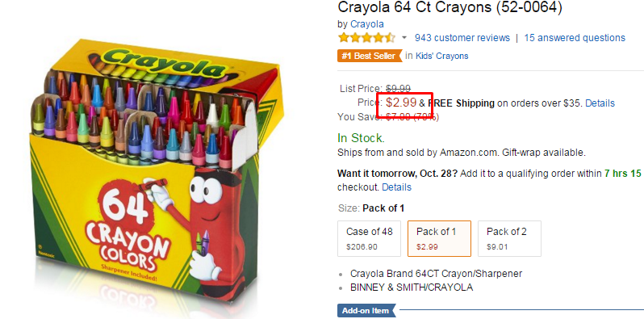Click the product title Crayola 64 Ct Crayons
The image size is (644, 319).
click(x=450, y=7)
